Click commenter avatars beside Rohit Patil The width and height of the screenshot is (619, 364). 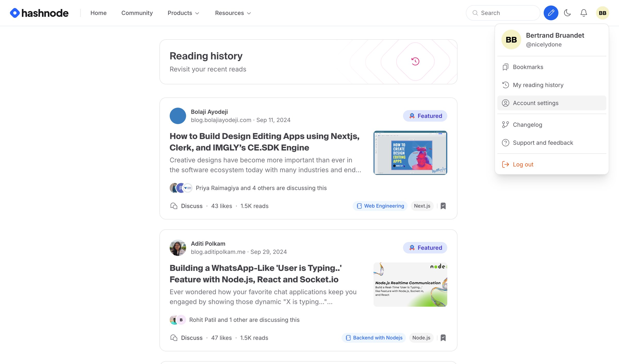coord(178,320)
